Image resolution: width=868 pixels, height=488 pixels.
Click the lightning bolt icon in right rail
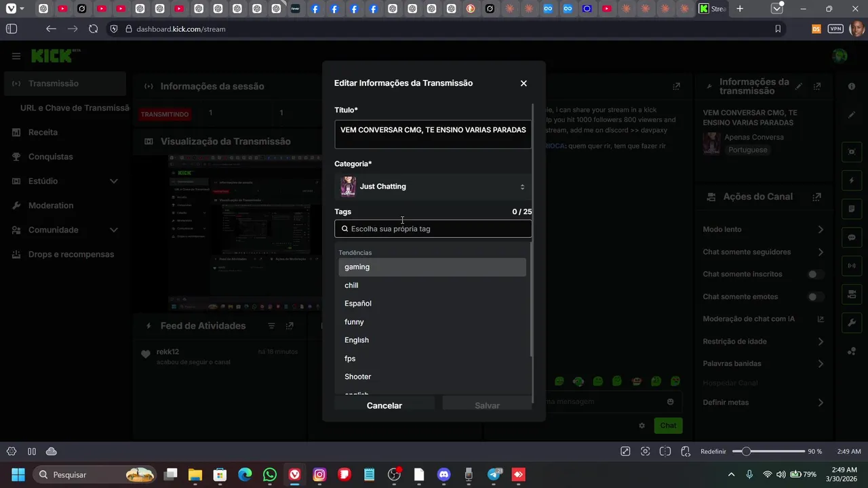852,181
